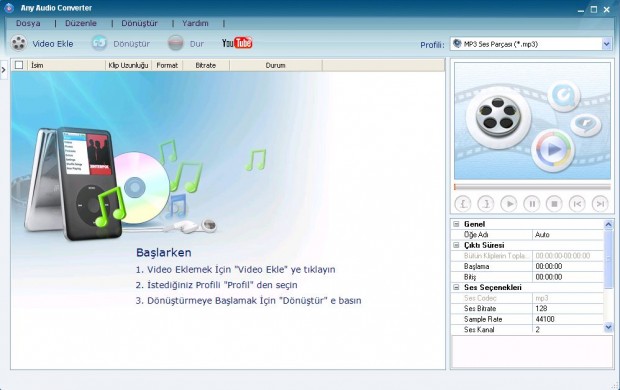Open the Dönüştür menu
The height and width of the screenshot is (390, 620).
coord(139,23)
